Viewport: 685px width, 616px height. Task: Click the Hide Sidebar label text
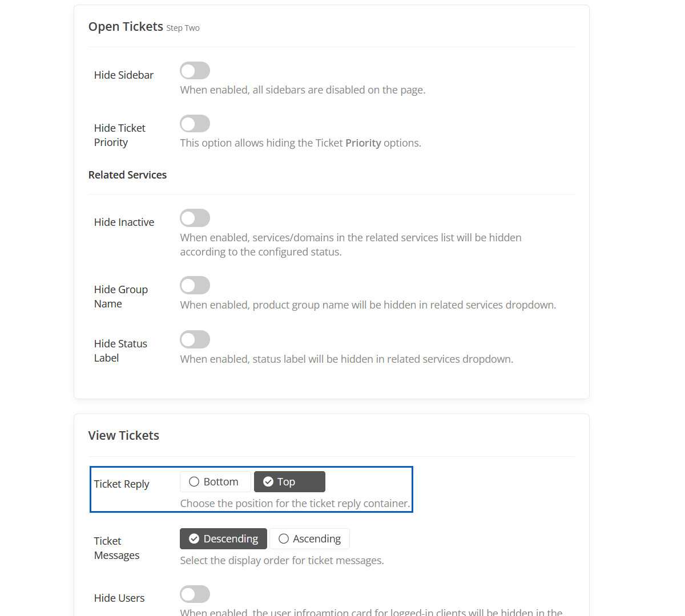124,75
